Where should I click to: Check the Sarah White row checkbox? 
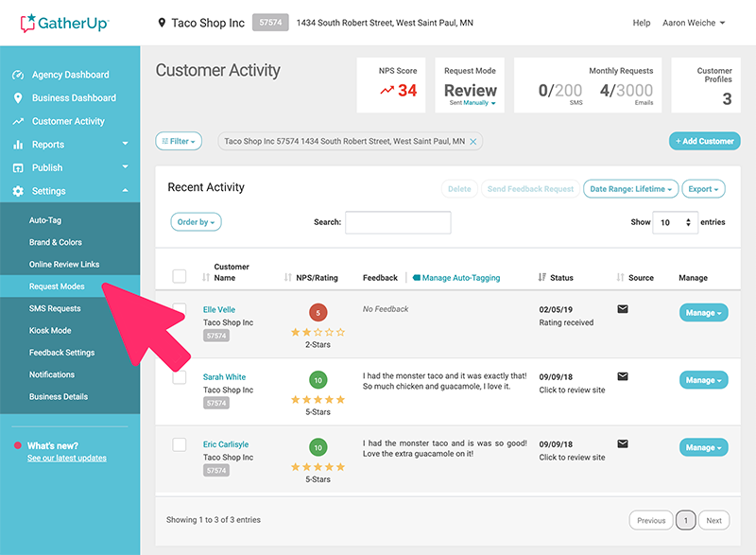180,377
